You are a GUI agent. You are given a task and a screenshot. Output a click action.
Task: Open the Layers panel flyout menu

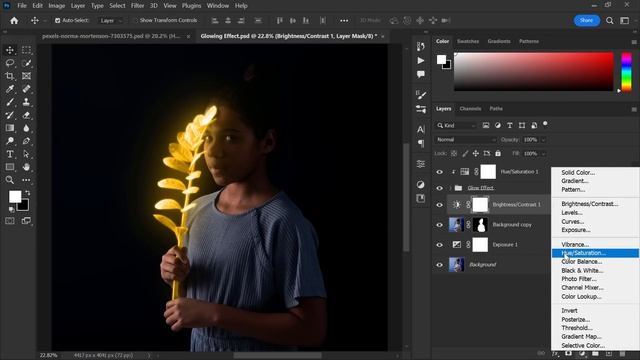pyautogui.click(x=634, y=109)
